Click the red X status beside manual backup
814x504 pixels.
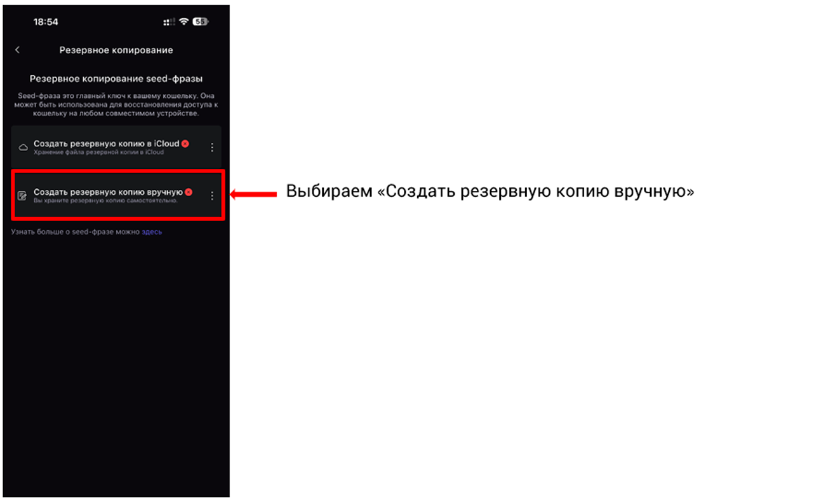click(x=189, y=192)
